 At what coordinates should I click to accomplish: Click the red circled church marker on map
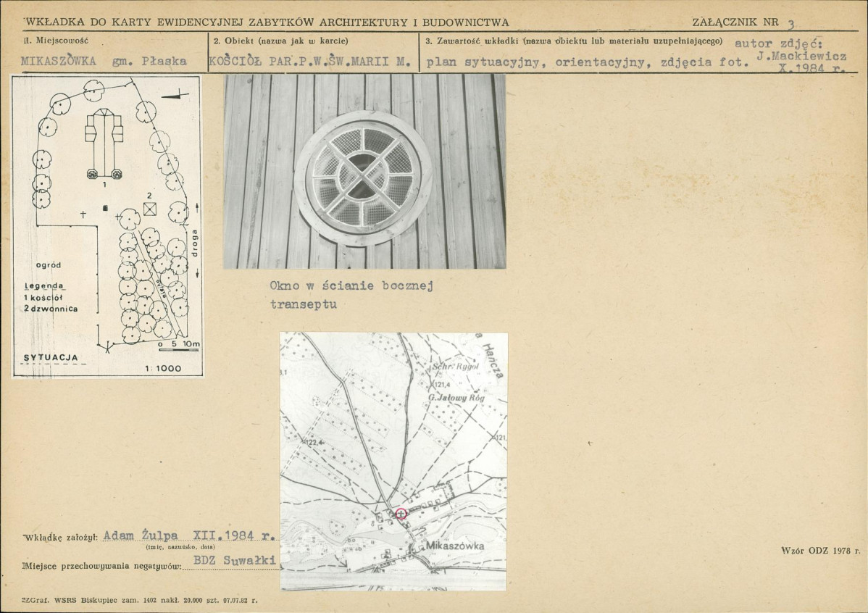(x=401, y=513)
